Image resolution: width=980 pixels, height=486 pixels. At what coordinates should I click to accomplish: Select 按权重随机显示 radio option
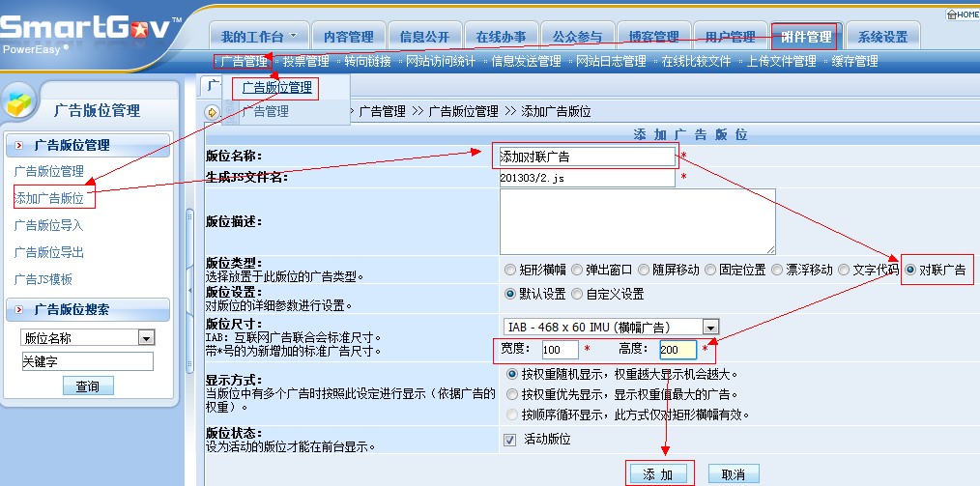(x=512, y=374)
